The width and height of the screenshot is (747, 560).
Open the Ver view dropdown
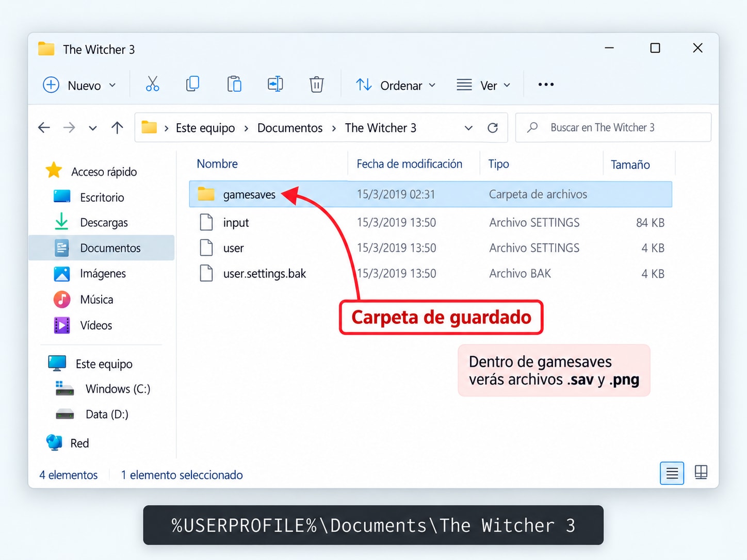pos(484,85)
